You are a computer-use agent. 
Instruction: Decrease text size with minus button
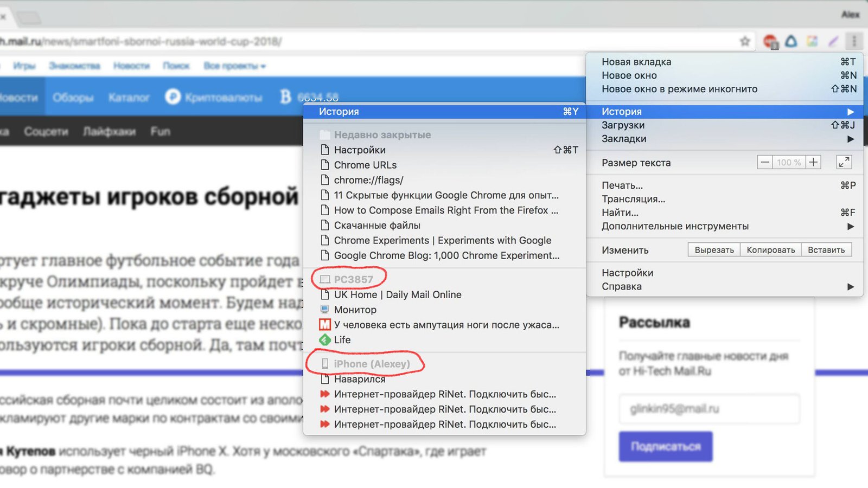coord(765,162)
